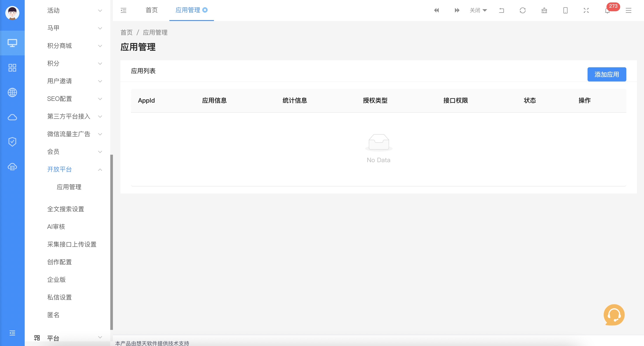644x346 pixels.
Task: Expand the 第三方平台接入 menu
Action: click(x=67, y=116)
